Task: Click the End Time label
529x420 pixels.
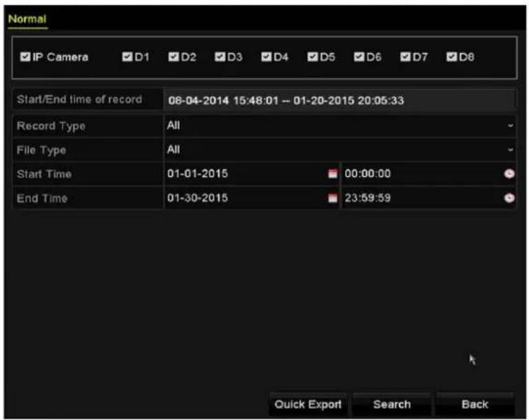Action: 42,198
